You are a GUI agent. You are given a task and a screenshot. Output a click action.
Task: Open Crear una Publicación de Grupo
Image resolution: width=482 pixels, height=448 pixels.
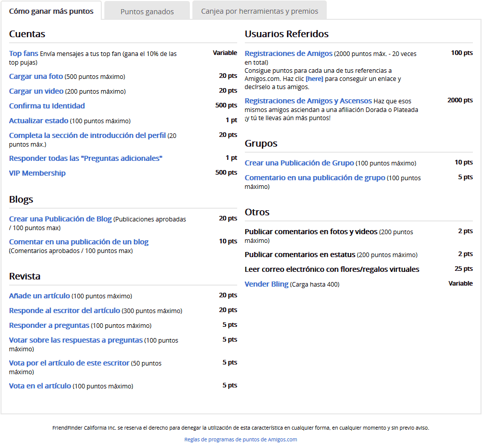(x=299, y=163)
